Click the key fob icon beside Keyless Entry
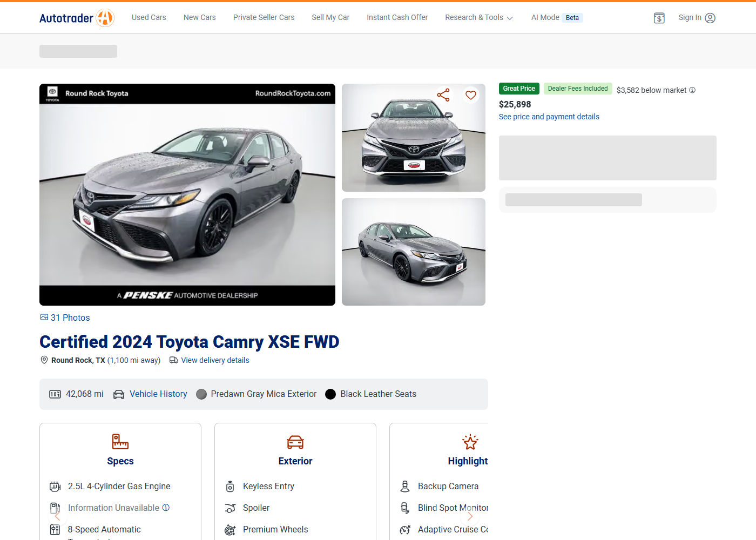This screenshot has height=540, width=756. click(230, 487)
